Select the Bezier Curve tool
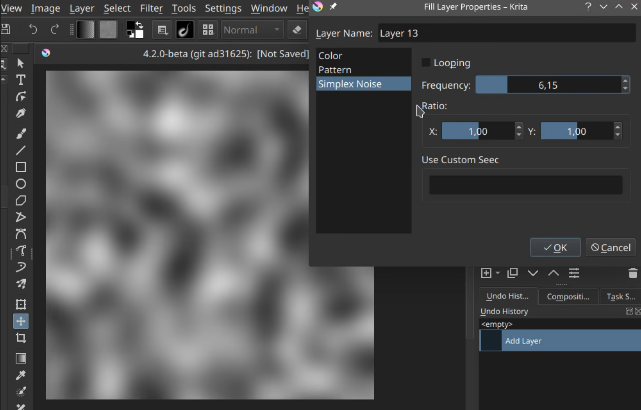641x410 pixels. pos(21,234)
